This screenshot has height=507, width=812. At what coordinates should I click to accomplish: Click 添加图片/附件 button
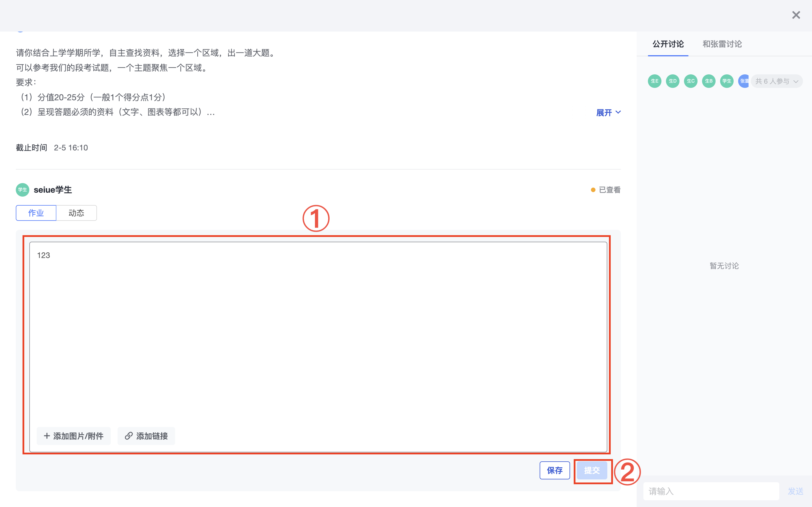(x=74, y=436)
